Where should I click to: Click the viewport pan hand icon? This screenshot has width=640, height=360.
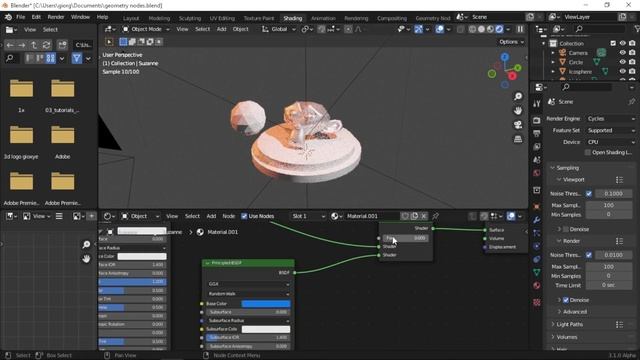pyautogui.click(x=518, y=111)
